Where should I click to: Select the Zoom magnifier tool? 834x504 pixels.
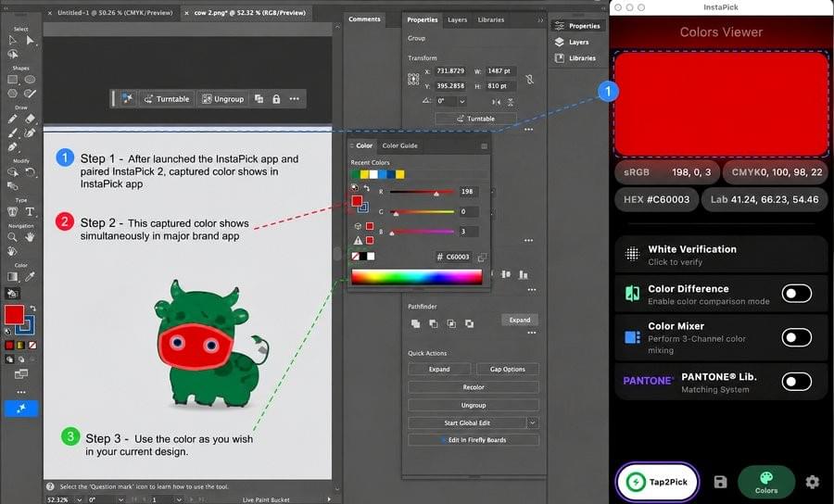[x=12, y=236]
